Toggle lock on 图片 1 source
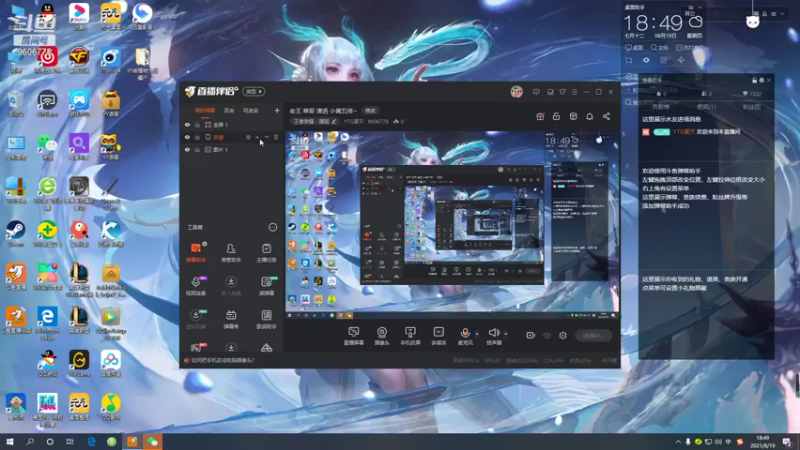Image resolution: width=800 pixels, height=450 pixels. pos(197,149)
